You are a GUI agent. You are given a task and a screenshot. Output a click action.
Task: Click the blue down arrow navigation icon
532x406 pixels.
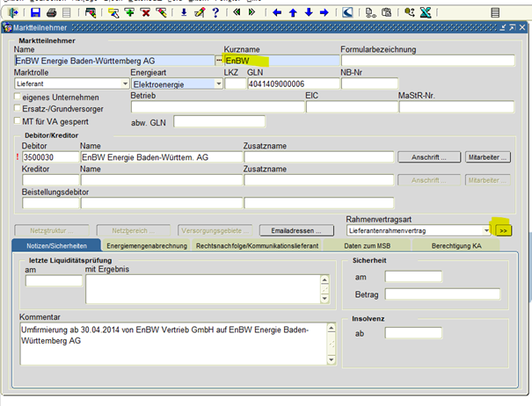(309, 12)
